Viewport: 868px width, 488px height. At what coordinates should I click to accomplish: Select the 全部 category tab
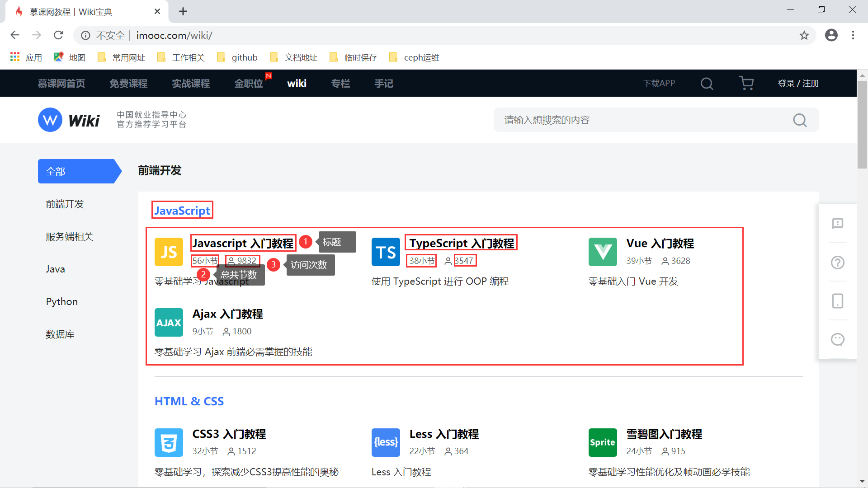[x=80, y=171]
